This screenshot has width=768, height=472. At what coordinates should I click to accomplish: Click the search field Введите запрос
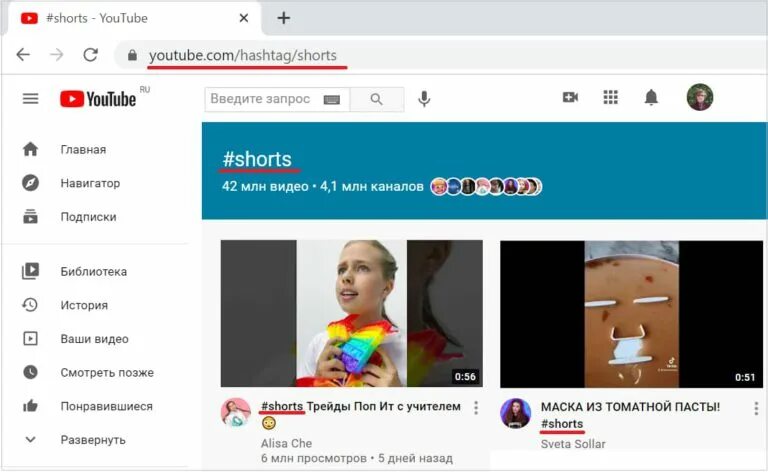pos(277,99)
